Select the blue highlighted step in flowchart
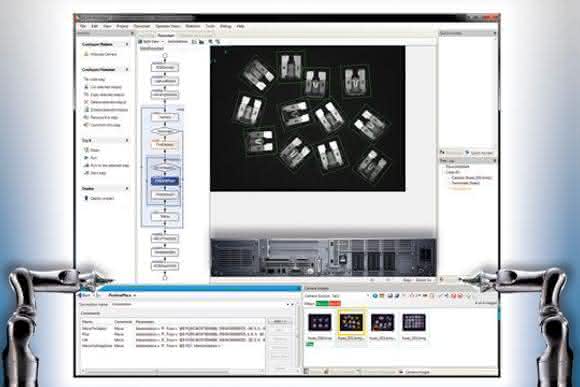This screenshot has height=387, width=580. (x=165, y=181)
